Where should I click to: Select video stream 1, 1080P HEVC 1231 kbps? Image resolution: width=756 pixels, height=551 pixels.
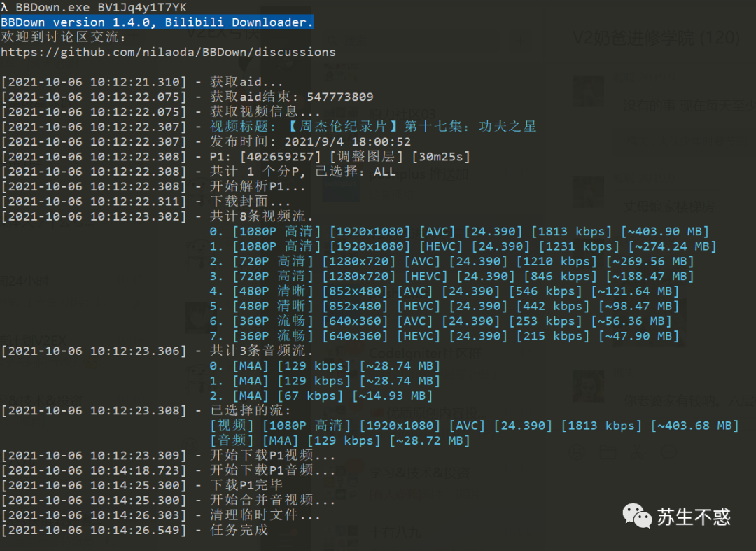[x=463, y=246]
